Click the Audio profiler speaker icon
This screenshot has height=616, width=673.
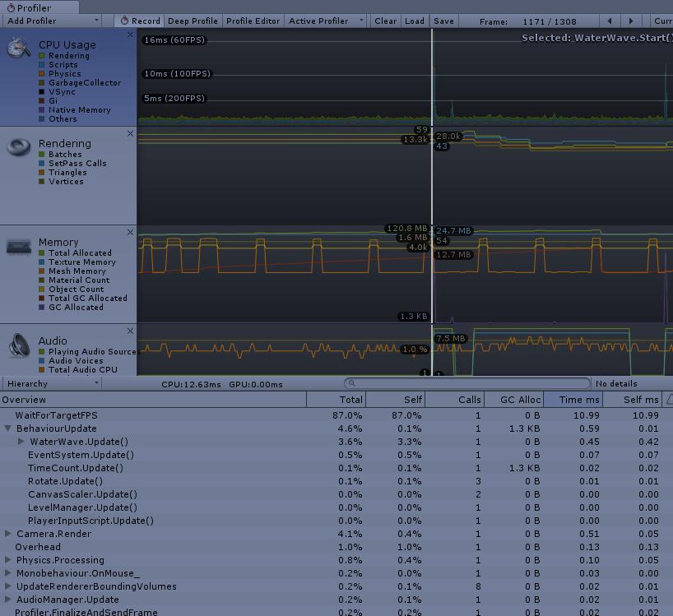tap(19, 345)
